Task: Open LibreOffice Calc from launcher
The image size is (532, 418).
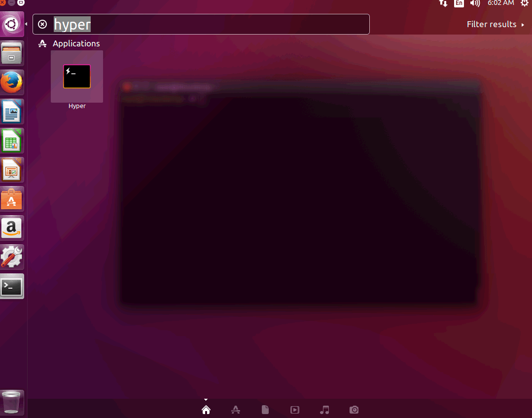Action: pos(12,141)
